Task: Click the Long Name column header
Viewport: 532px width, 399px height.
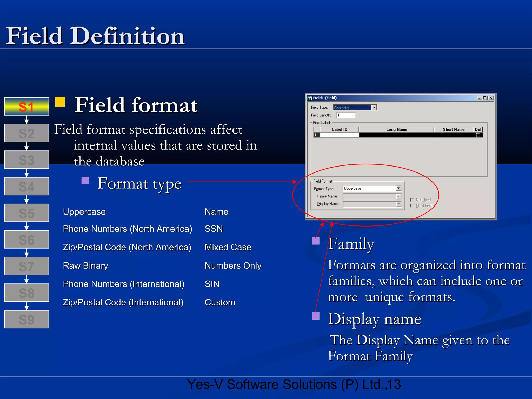Action: 396,129
